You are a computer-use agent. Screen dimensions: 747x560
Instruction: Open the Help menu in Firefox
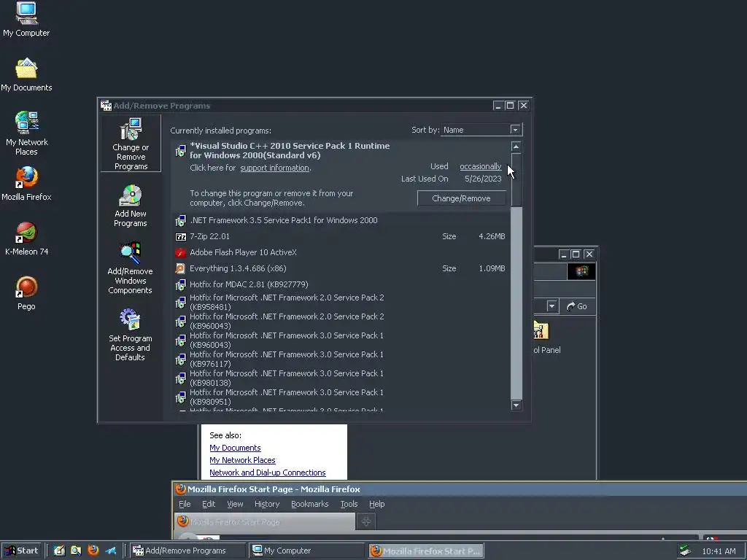click(x=377, y=504)
